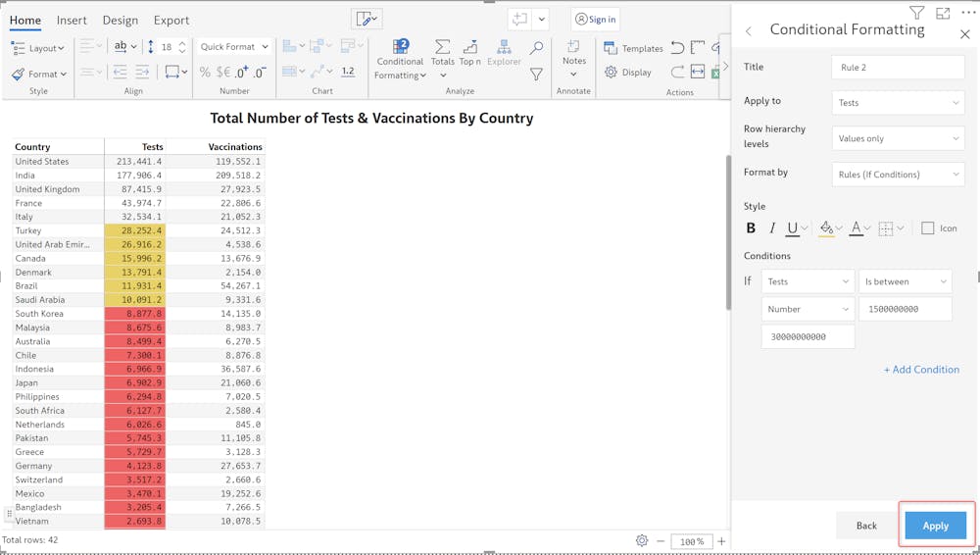Select the Top n analysis icon
This screenshot has width=980, height=555.
(470, 48)
